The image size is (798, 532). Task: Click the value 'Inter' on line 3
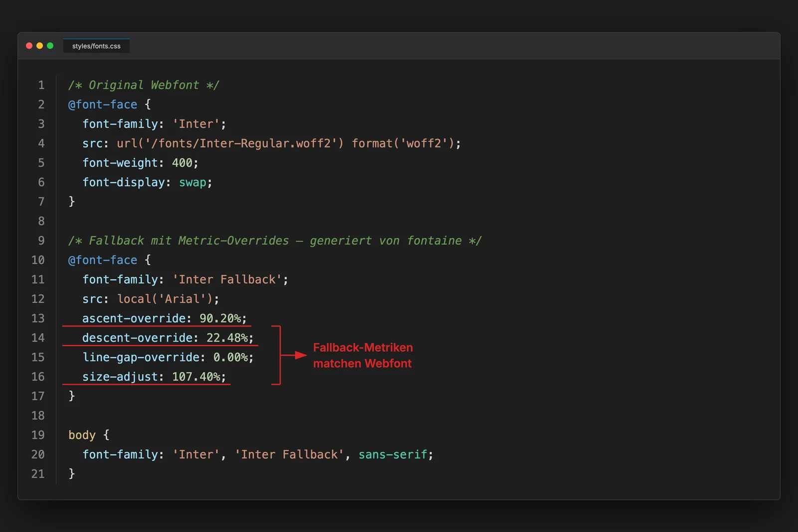pos(196,124)
